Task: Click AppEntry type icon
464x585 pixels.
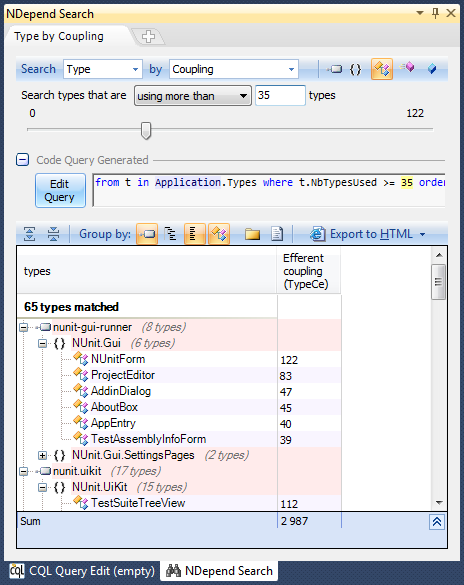Action: pos(81,423)
